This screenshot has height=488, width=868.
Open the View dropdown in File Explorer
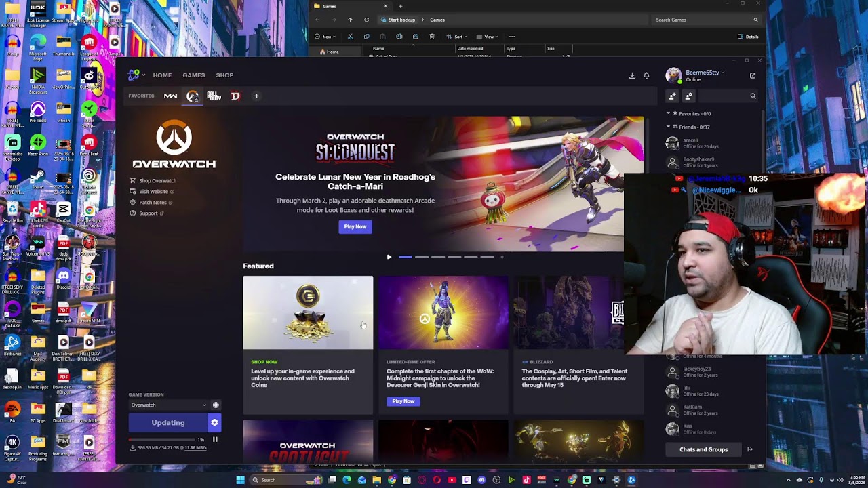click(x=487, y=37)
